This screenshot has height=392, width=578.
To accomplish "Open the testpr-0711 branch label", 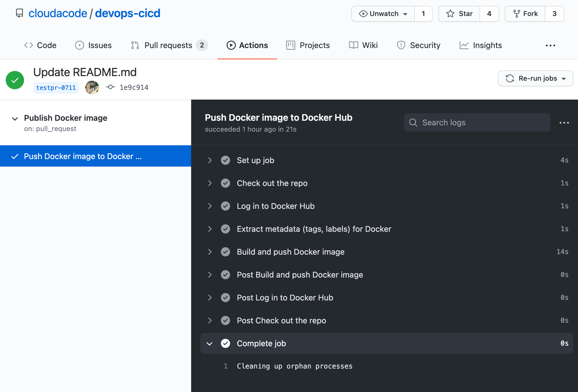I will 56,88.
